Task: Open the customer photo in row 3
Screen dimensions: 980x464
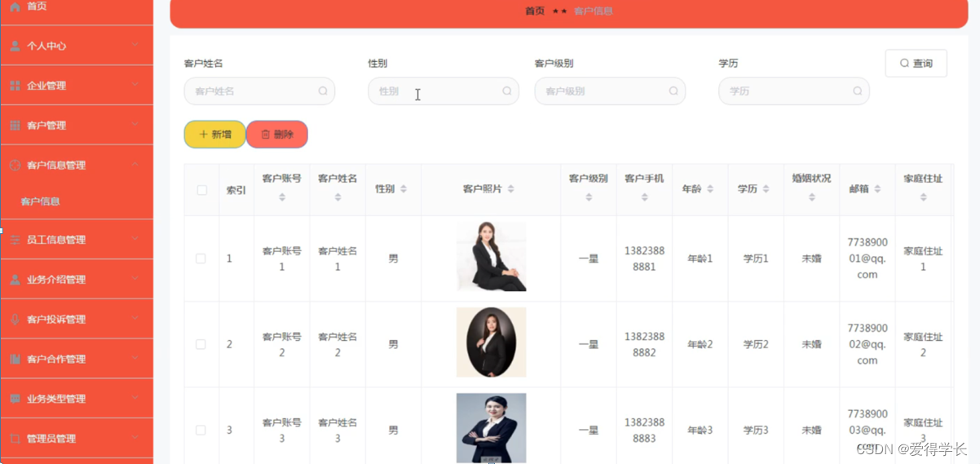Action: click(491, 428)
